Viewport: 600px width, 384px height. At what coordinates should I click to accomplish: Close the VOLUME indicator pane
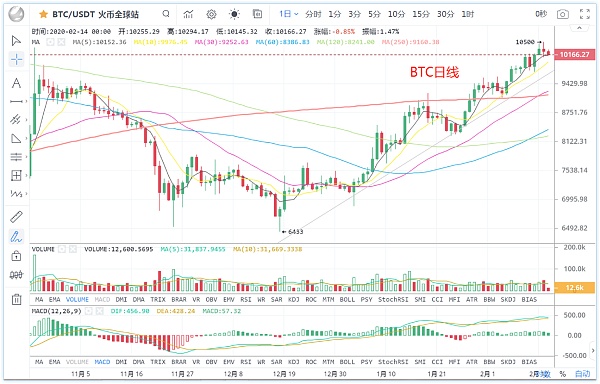coord(72,249)
